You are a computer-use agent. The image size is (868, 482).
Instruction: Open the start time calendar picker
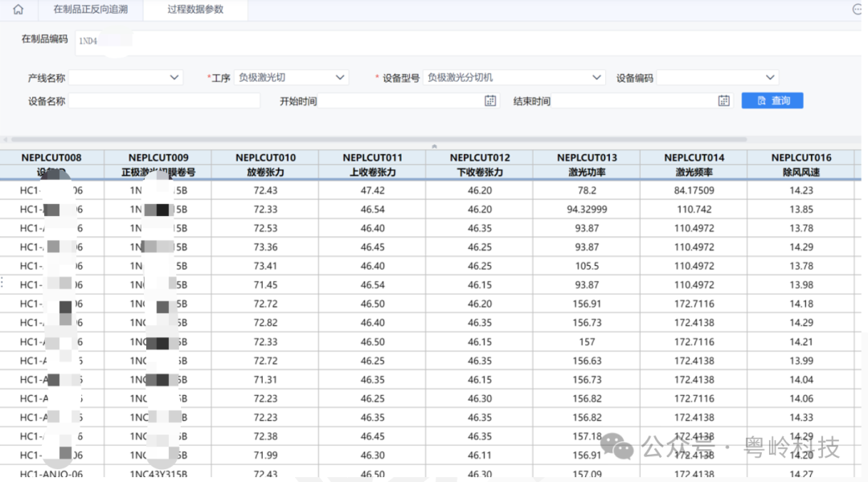tap(490, 100)
